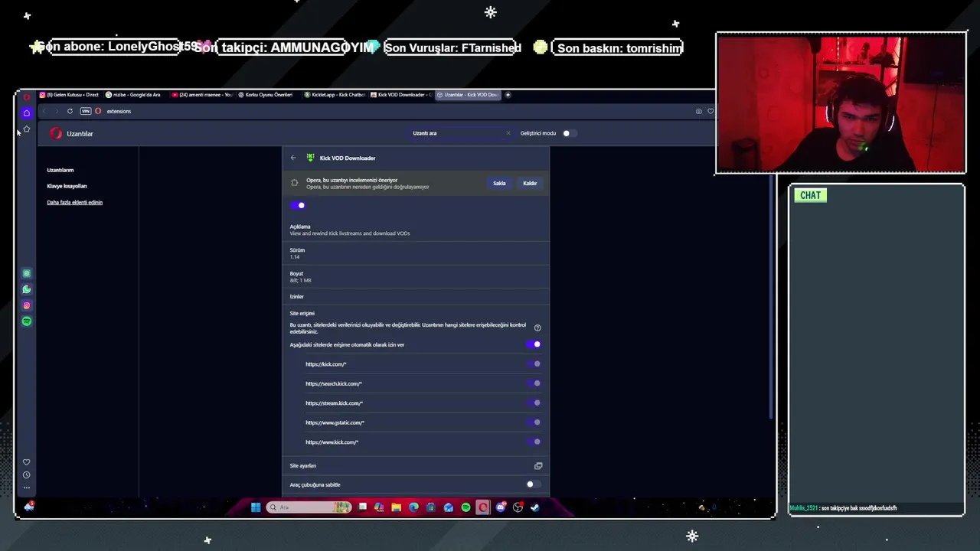
Task: Open Copilot from the taskbar
Action: pyautogui.click(x=379, y=507)
